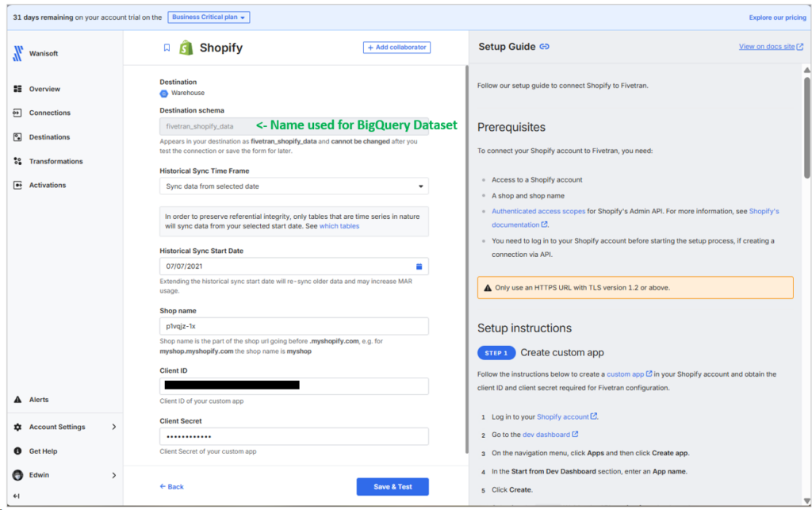The height and width of the screenshot is (510, 812).
Task: Open View on docs site link
Action: pos(767,47)
